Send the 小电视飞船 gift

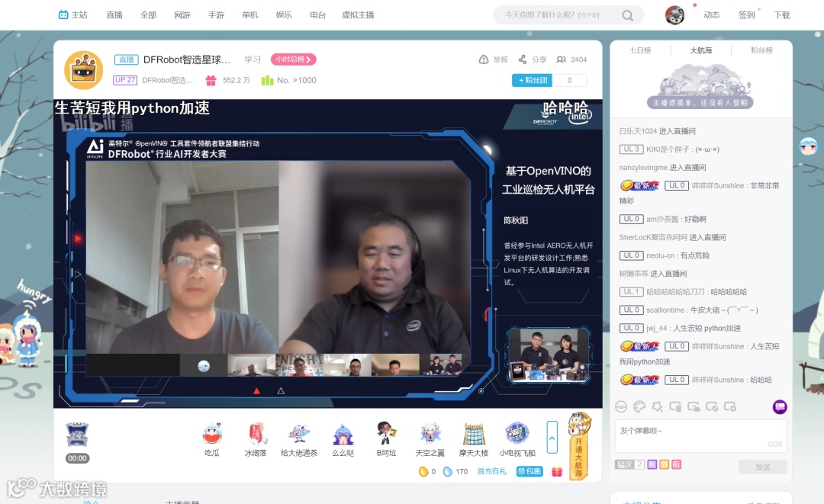click(517, 439)
